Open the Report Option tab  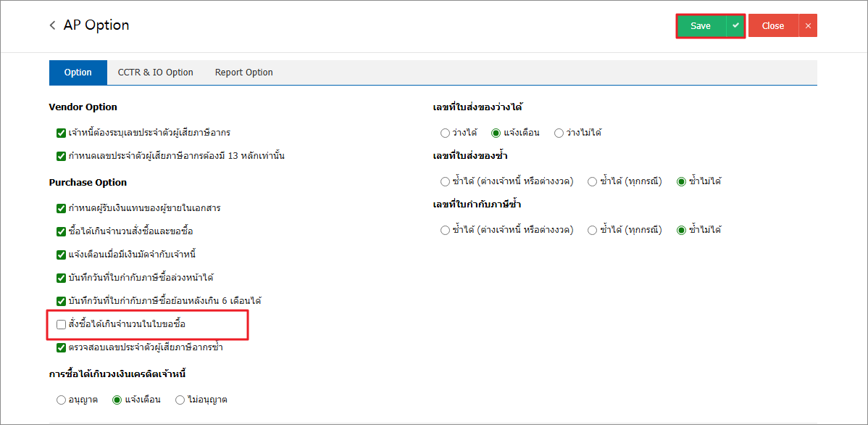(243, 73)
